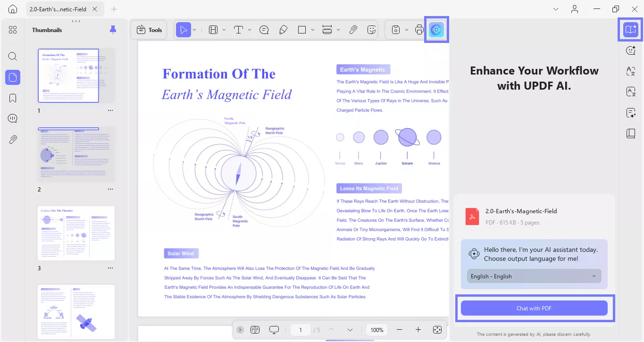Open more options for page 3 thumbnail
The height and width of the screenshot is (342, 644).
click(110, 268)
